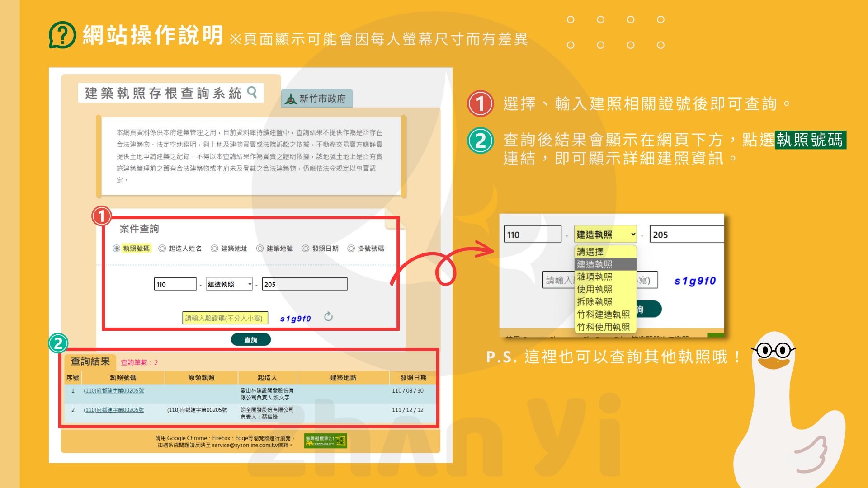The width and height of the screenshot is (868, 488).
Task: Click the year field showing 110 in search form
Action: 175,284
